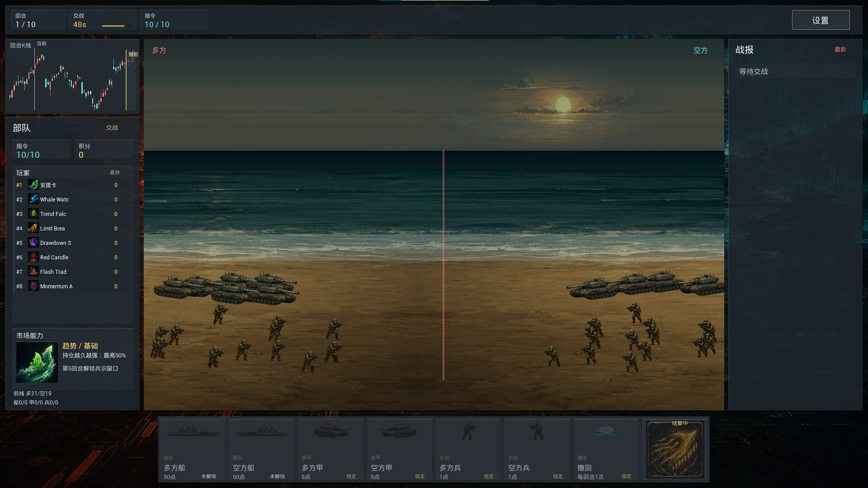Click the 空方 label on the battlefield
The width and height of the screenshot is (868, 488).
(701, 50)
